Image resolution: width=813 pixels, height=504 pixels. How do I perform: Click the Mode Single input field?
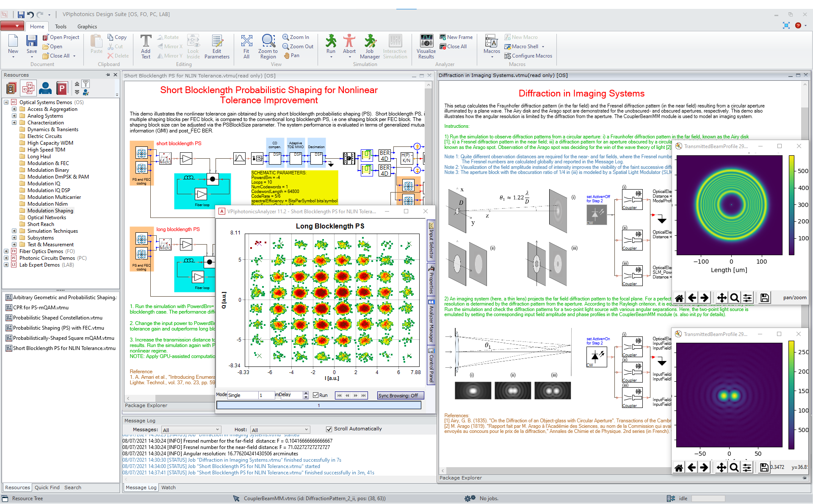pyautogui.click(x=243, y=395)
